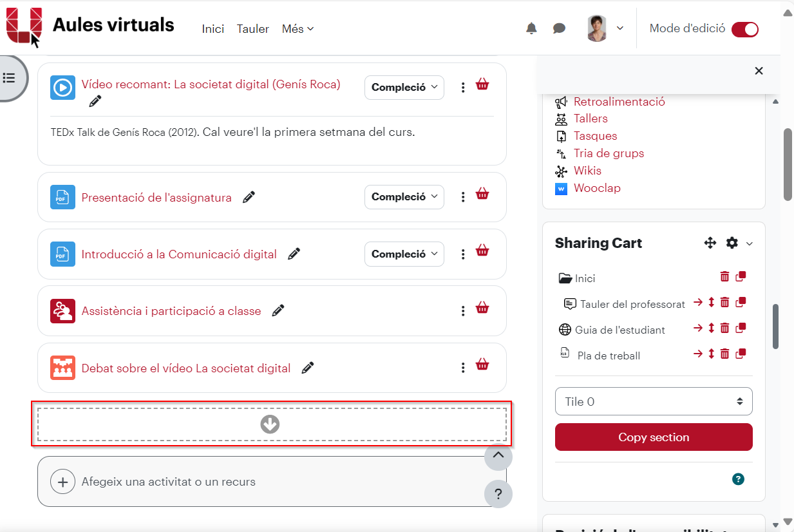Open the course index drawer button
The height and width of the screenshot is (532, 794).
click(x=10, y=78)
